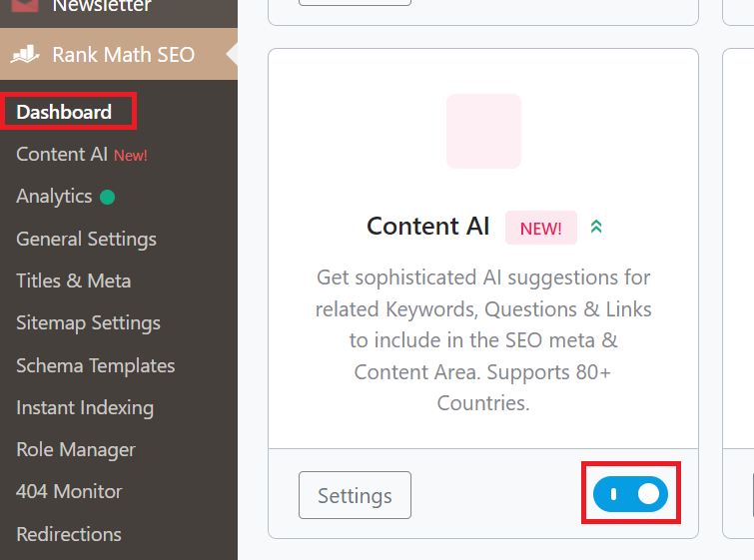Screen dimensions: 754x560
Task: Click the Newsletter envelope icon
Action: click(25, 5)
